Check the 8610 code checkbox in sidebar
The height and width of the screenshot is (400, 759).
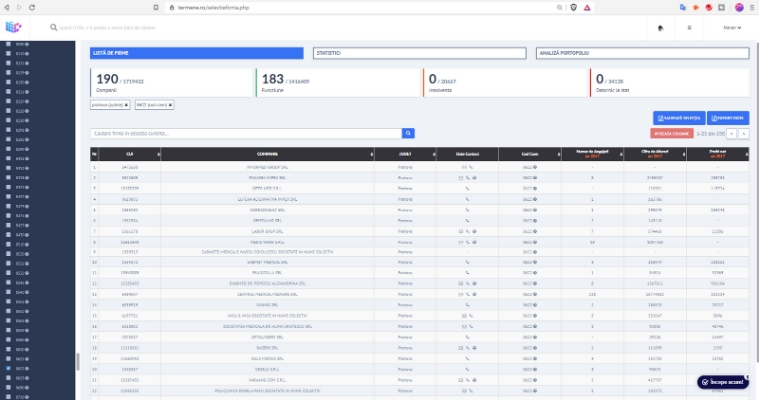(x=8, y=349)
